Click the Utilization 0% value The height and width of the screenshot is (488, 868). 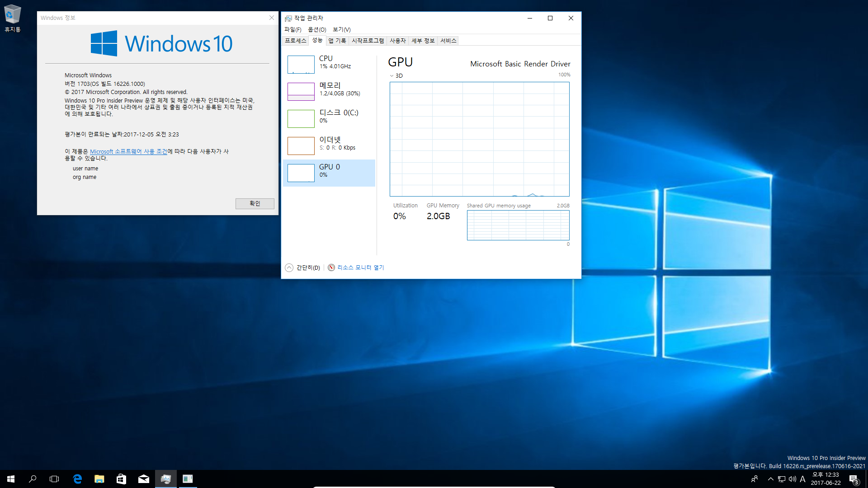(x=400, y=216)
